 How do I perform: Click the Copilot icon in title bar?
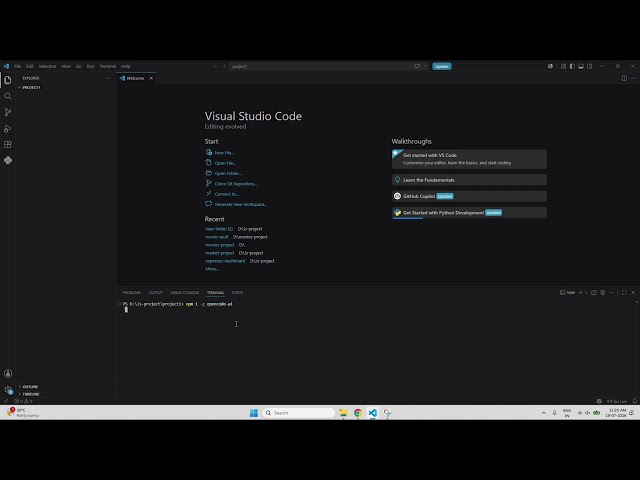pos(550,66)
